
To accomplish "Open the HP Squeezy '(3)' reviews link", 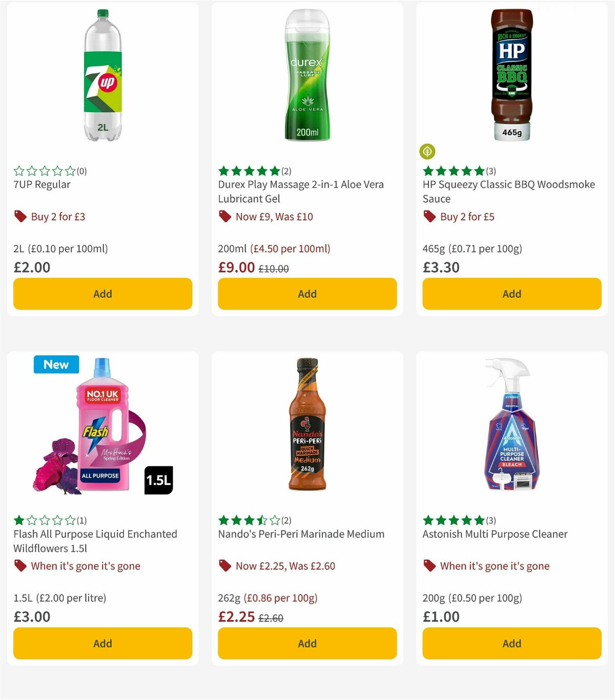I will pyautogui.click(x=490, y=170).
